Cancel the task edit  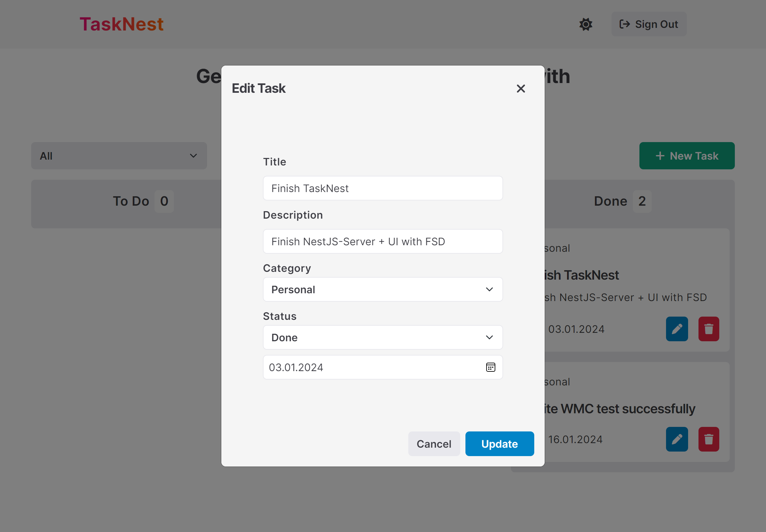point(434,444)
